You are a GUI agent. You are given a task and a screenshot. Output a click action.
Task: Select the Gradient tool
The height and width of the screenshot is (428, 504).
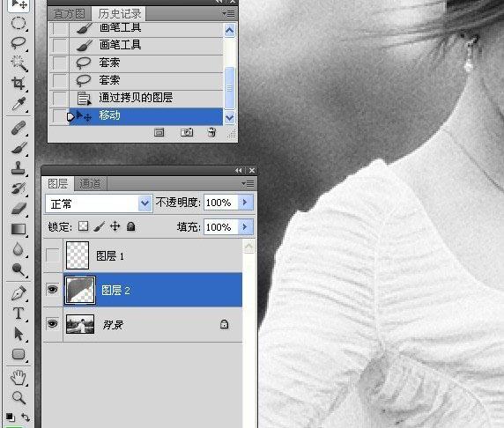tap(19, 229)
